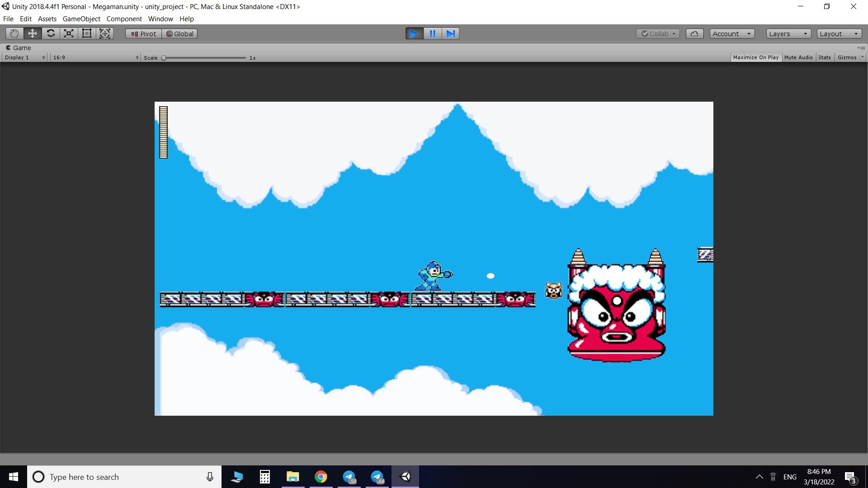
Task: Open the Windows Start menu
Action: 14,477
